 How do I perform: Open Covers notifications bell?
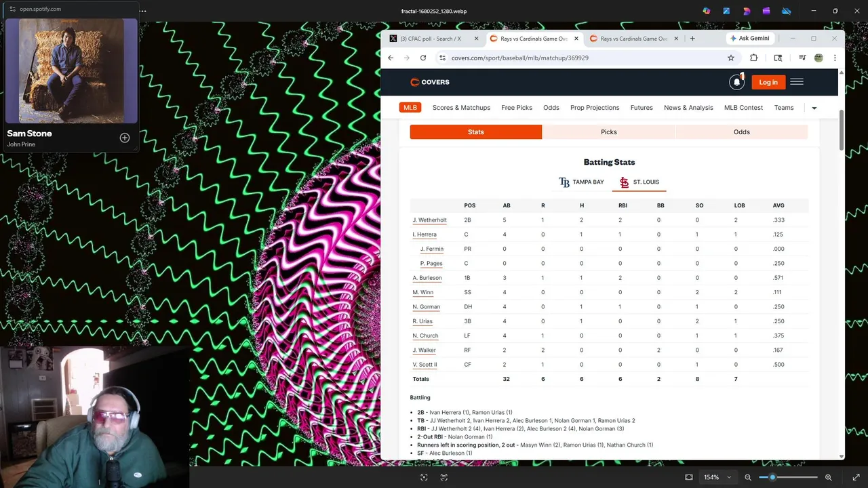point(736,82)
